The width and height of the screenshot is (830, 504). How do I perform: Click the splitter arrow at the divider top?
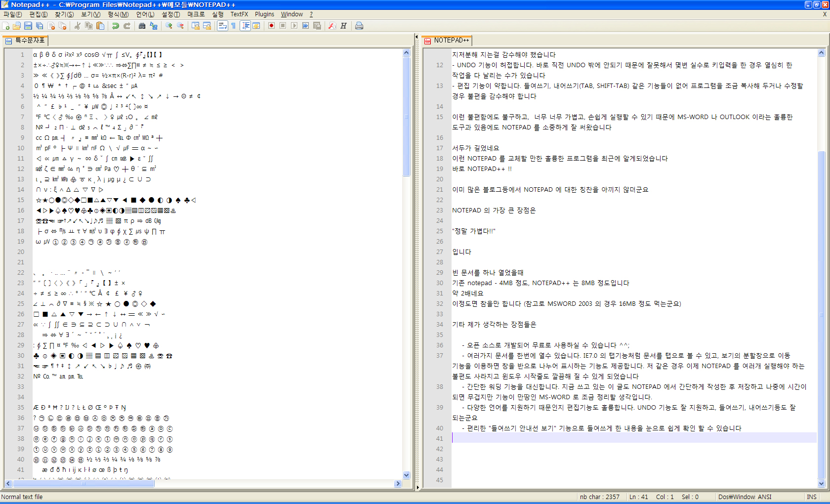point(417,37)
